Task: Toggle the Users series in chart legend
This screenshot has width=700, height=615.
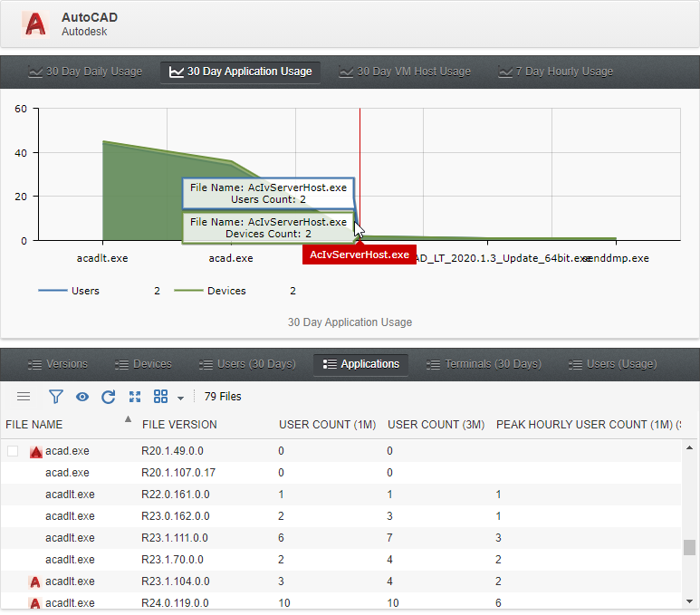Action: pos(85,292)
